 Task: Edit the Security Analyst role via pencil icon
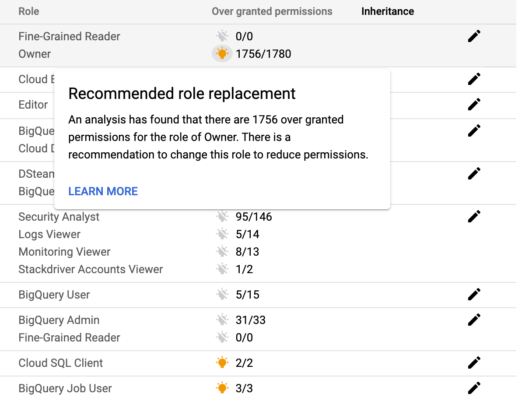click(474, 216)
